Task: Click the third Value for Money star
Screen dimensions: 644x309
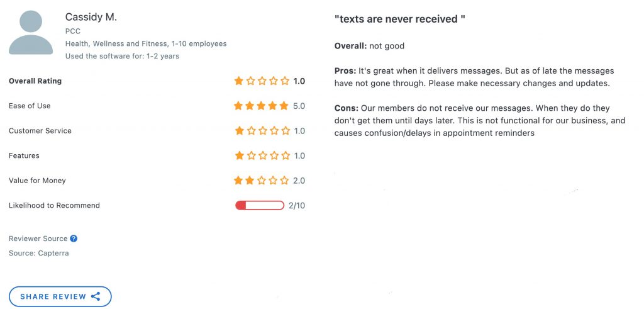Action: (x=261, y=181)
